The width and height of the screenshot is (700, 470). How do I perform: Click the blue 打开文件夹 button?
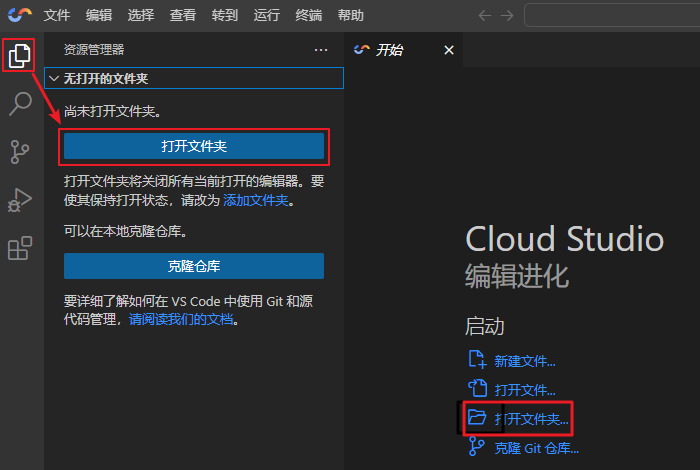pos(194,146)
